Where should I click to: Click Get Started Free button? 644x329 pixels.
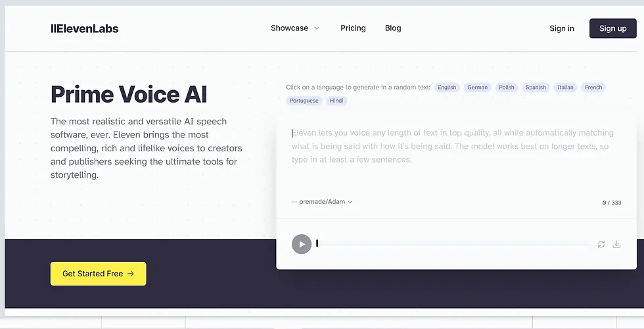(x=98, y=274)
